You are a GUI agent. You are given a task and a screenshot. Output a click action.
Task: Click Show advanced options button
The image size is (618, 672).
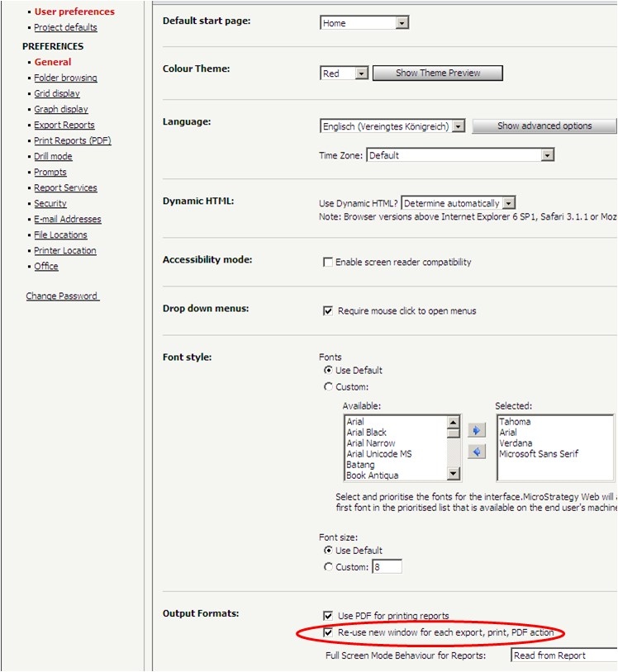(544, 126)
